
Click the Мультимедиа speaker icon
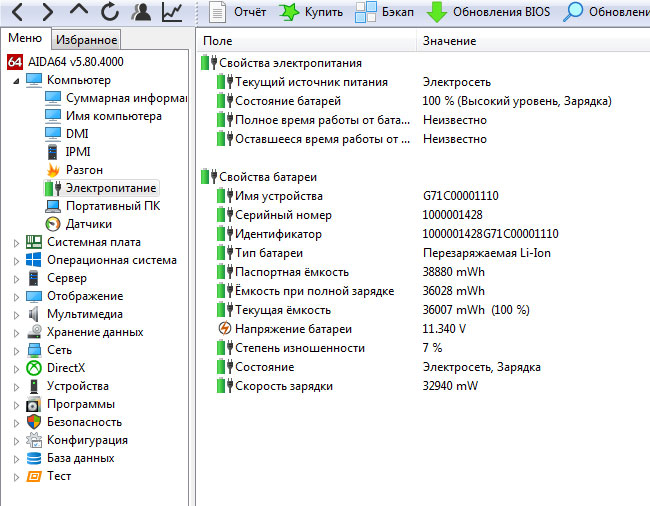point(34,314)
